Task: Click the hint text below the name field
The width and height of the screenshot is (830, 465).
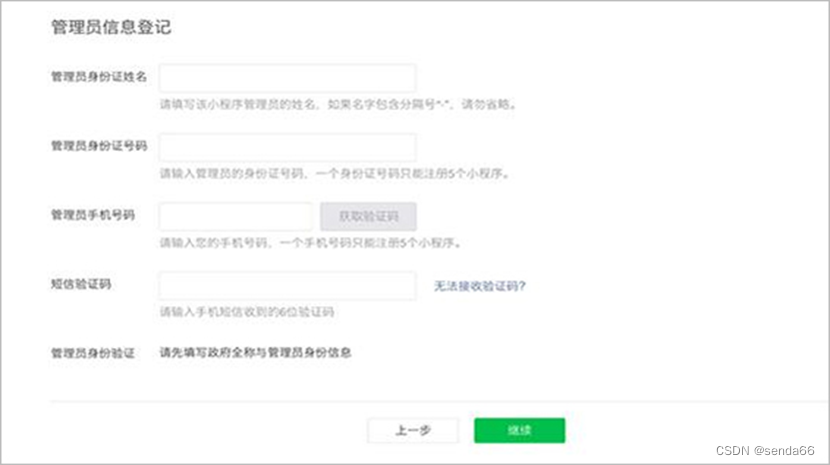Action: click(x=338, y=104)
